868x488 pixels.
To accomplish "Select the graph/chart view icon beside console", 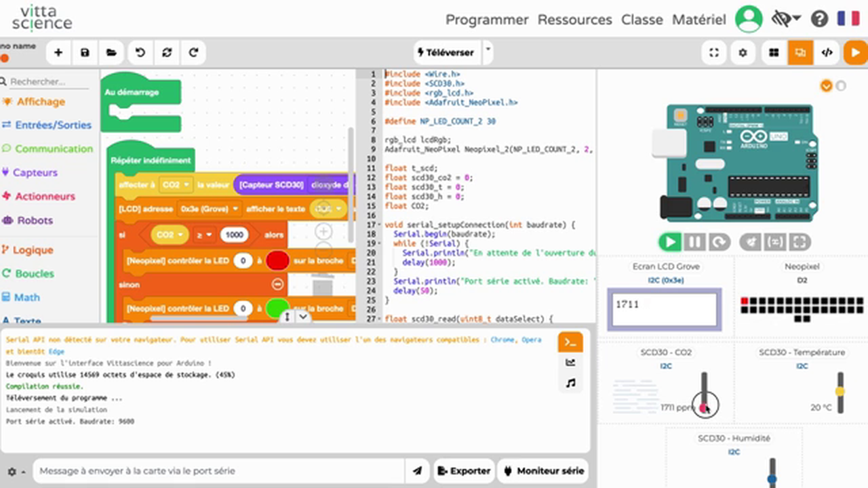I will (570, 362).
